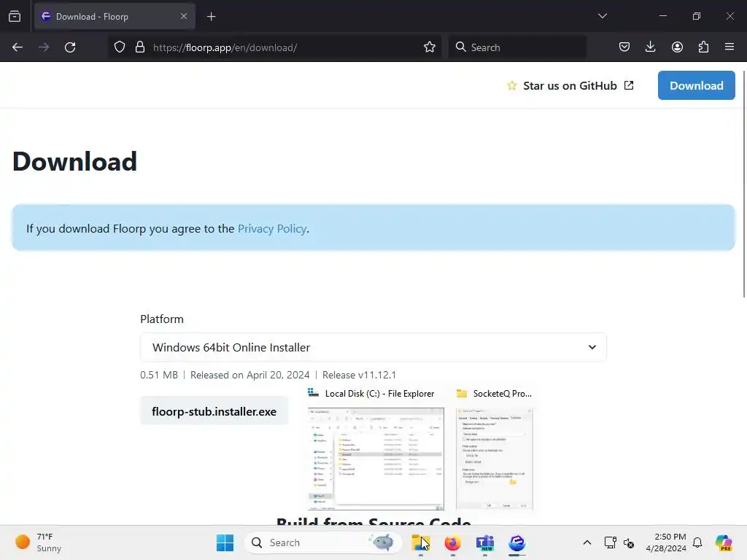Viewport: 747px width, 560px height.
Task: Open the Privacy Policy link
Action: (x=271, y=228)
